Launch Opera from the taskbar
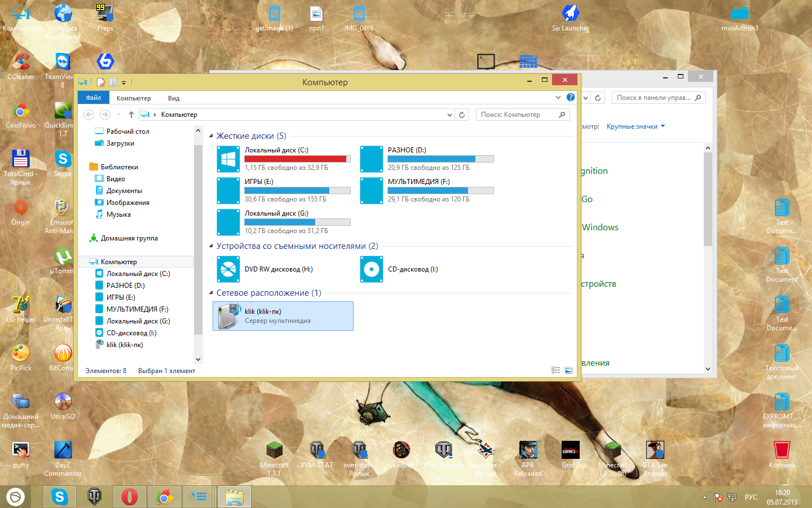The image size is (812, 508). click(x=129, y=497)
